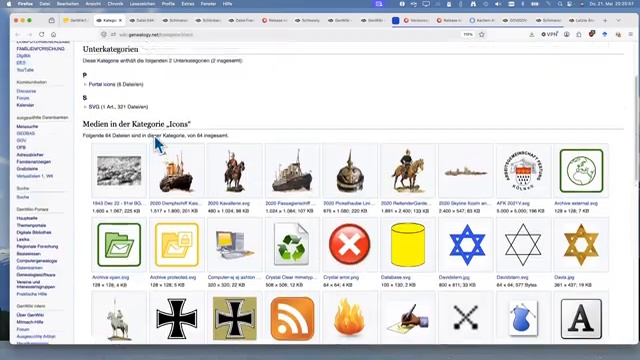Image resolution: width=640 pixels, height=360 pixels.
Task: Open the Firefox account icon in toolbar
Action: 567,35
